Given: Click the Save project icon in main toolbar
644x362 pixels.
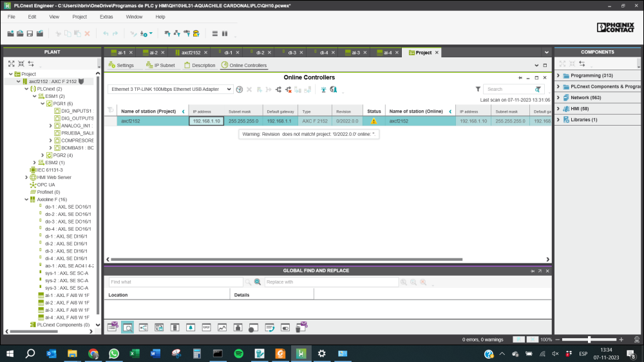Looking at the screenshot, I should 30,33.
